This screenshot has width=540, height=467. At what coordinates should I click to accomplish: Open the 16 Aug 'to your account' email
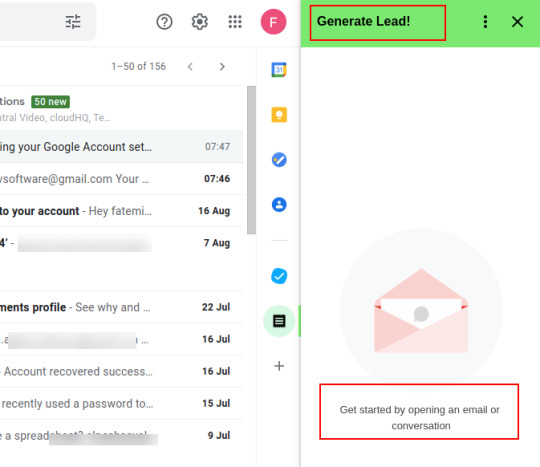point(121,211)
